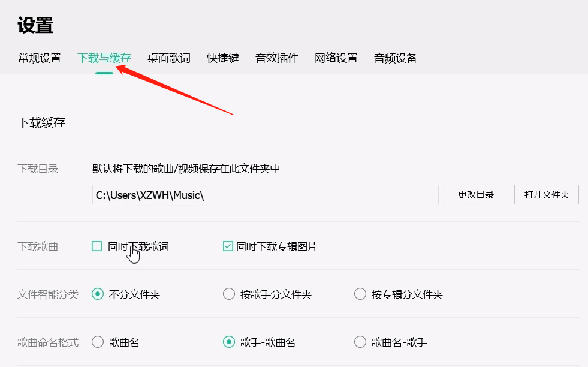Screen dimensions: 588x367
Task: Click the 设置 page title
Action: [x=32, y=25]
